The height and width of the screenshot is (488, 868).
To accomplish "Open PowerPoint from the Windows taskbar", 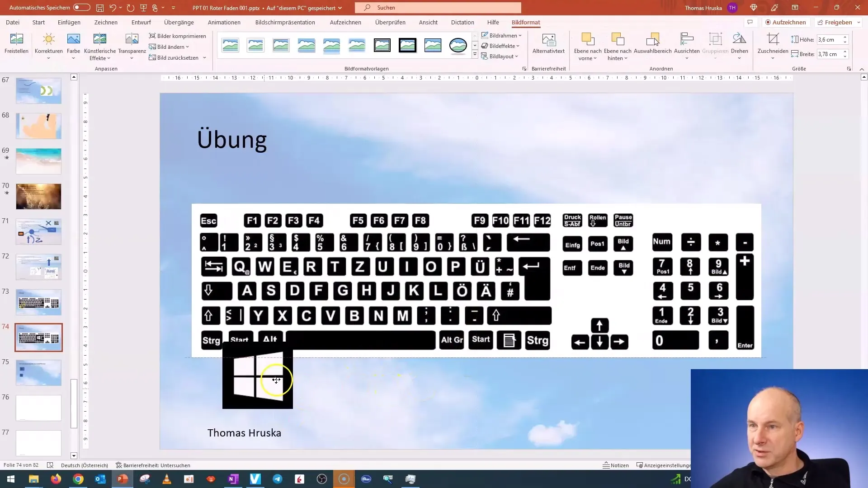I will click(123, 479).
